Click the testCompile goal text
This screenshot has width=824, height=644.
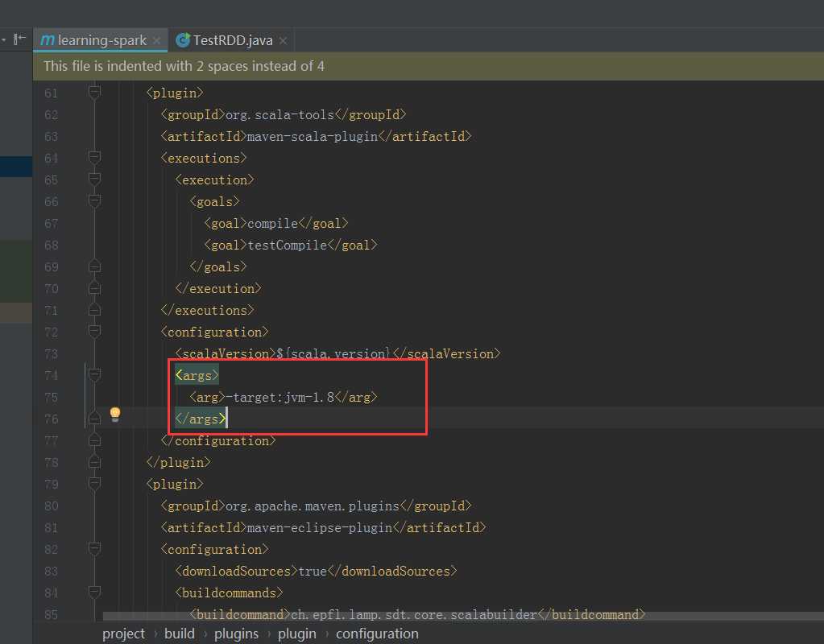pos(287,245)
